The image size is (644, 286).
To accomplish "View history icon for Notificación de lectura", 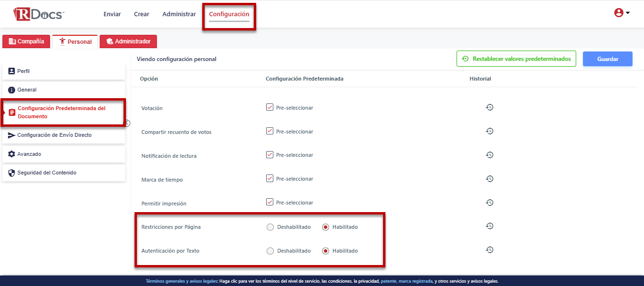I will [x=489, y=155].
